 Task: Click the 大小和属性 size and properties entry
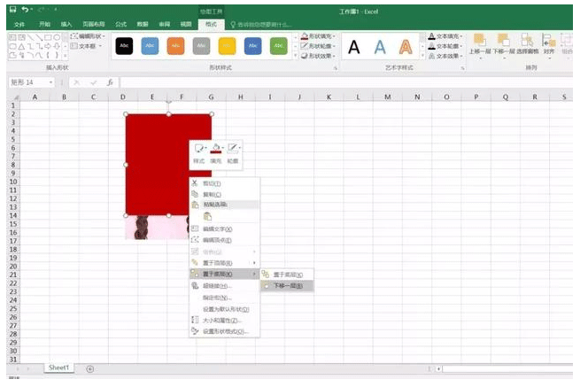(x=224, y=321)
